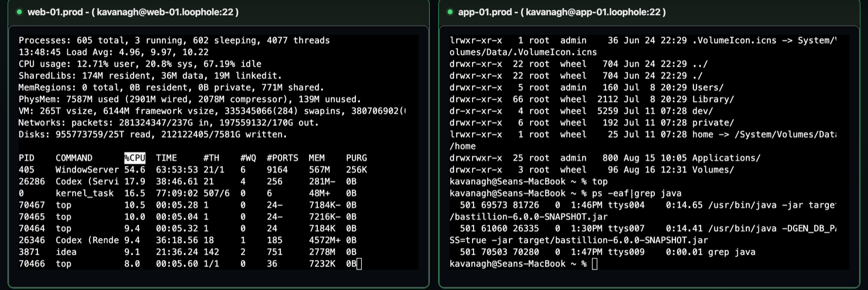868x290 pixels.
Task: Click the home symlink listing row
Action: 643,140
